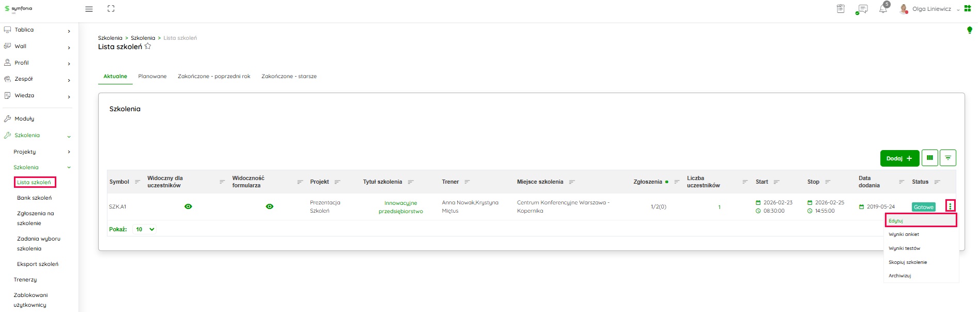Open 'Bank szkoleń' in the sidebar
The height and width of the screenshot is (312, 980).
click(34, 198)
